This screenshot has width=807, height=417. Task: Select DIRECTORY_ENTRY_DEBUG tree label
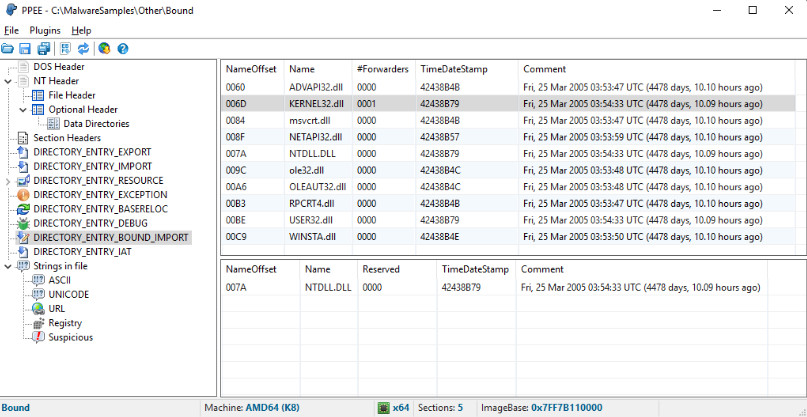(x=91, y=224)
